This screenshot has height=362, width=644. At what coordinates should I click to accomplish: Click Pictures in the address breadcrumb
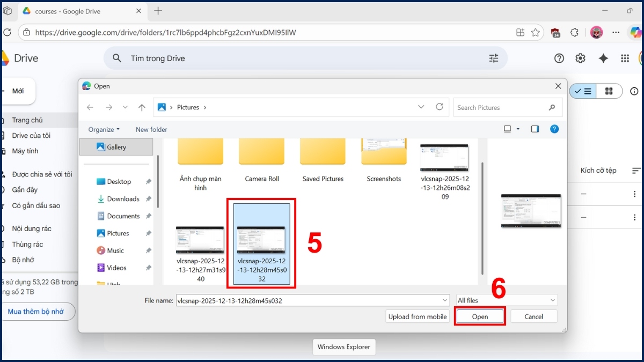pyautogui.click(x=188, y=107)
